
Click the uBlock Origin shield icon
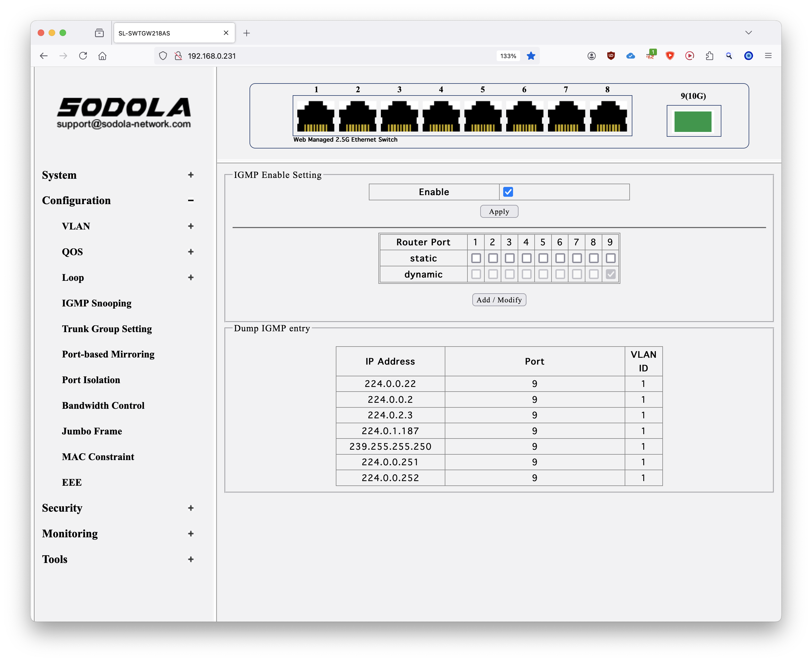click(611, 56)
